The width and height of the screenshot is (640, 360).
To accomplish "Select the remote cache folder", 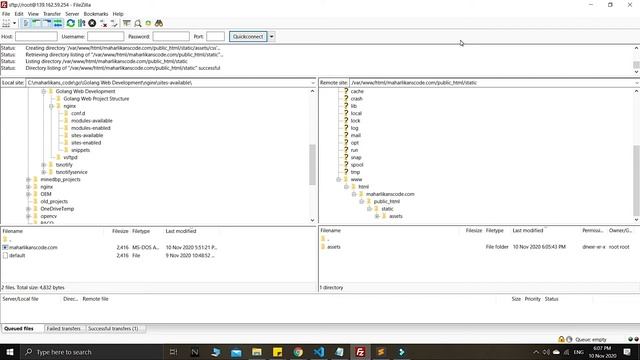I will [357, 91].
